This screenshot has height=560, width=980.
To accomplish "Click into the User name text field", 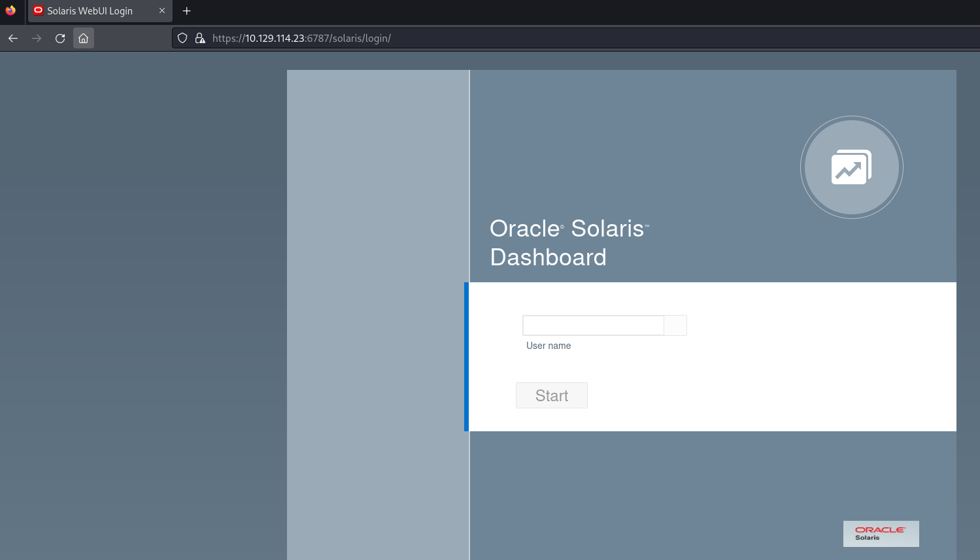I will (x=593, y=325).
